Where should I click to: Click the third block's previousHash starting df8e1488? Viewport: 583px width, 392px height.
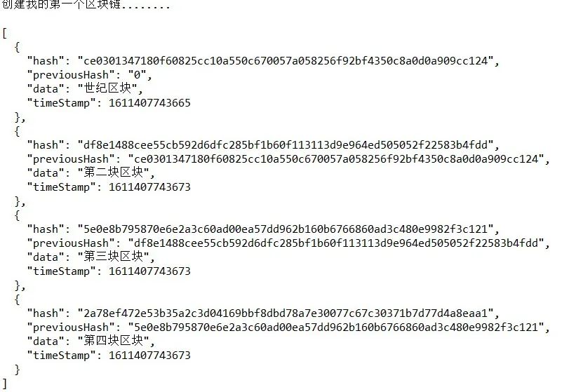336,243
